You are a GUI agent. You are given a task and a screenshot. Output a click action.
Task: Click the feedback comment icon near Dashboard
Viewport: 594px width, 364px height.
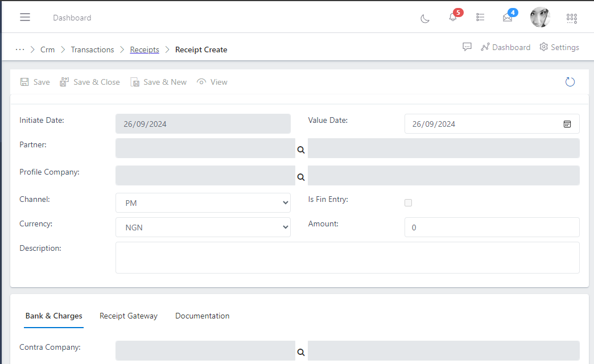coord(467,47)
